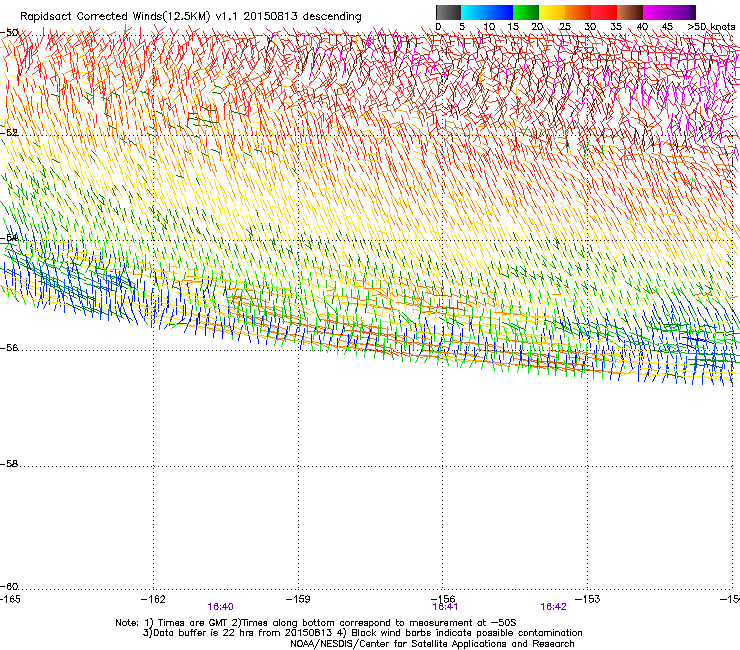Screen dimensions: 740x650
Task: Click the -162 longitude axis label
Action: click(154, 599)
